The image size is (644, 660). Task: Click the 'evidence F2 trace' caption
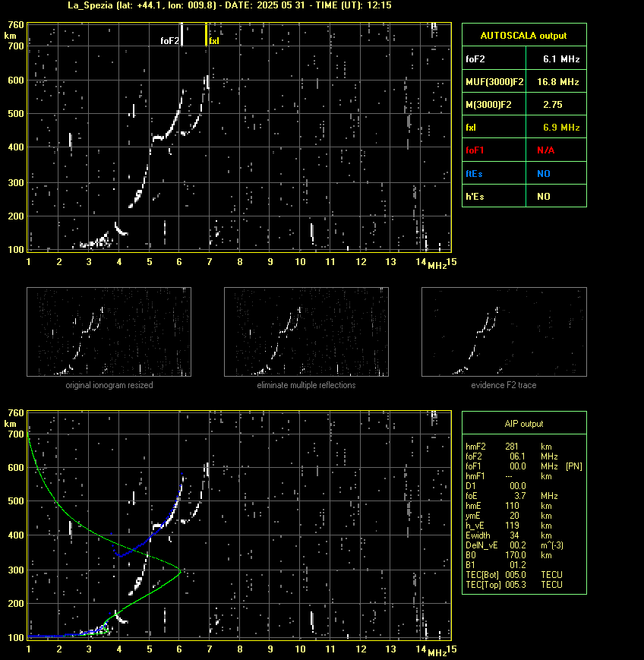(504, 385)
